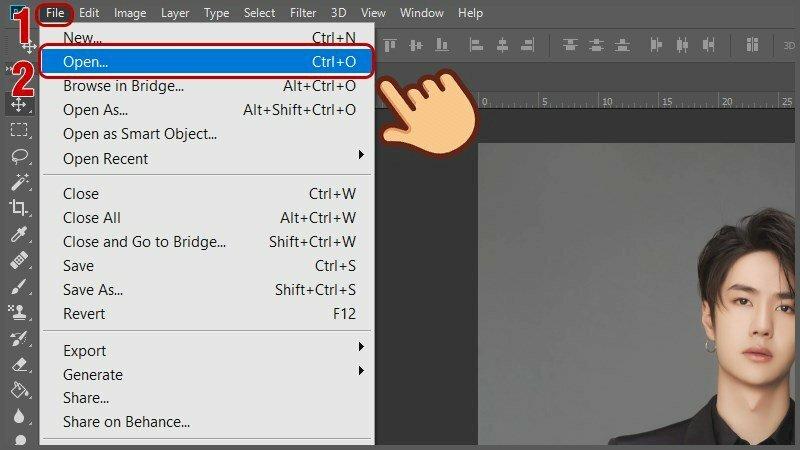Screen dimensions: 800x450
Task: Click Distribute vertical centers icon
Action: (596, 45)
